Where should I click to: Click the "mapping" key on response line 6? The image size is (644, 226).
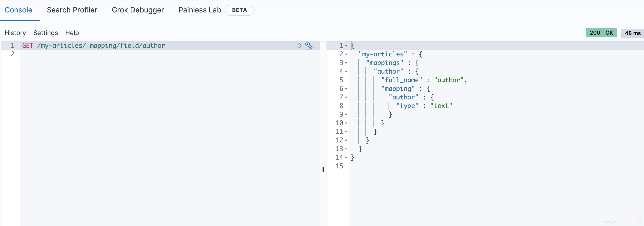398,89
